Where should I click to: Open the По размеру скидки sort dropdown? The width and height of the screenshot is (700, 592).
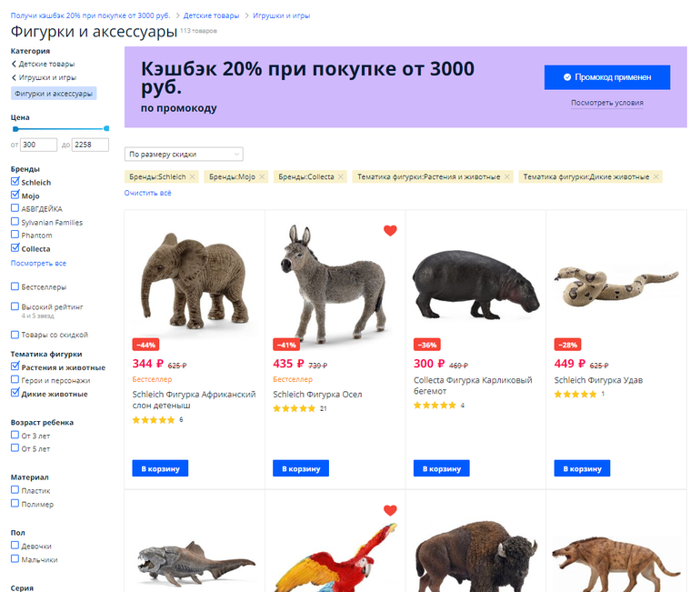click(184, 154)
